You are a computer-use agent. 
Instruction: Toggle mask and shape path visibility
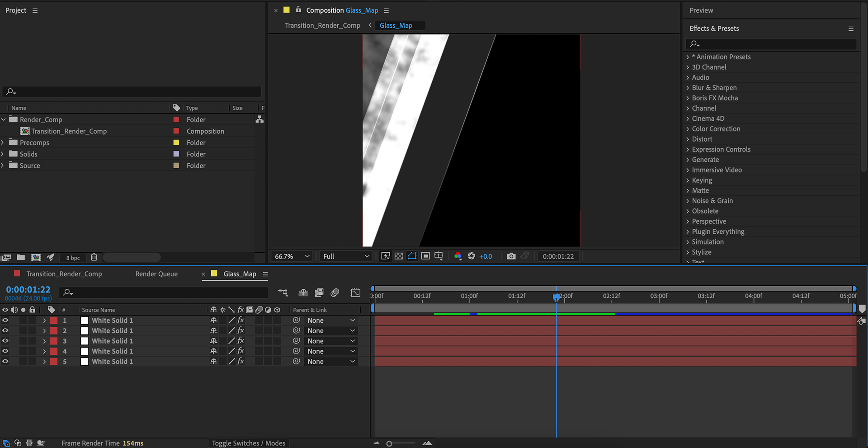click(412, 256)
